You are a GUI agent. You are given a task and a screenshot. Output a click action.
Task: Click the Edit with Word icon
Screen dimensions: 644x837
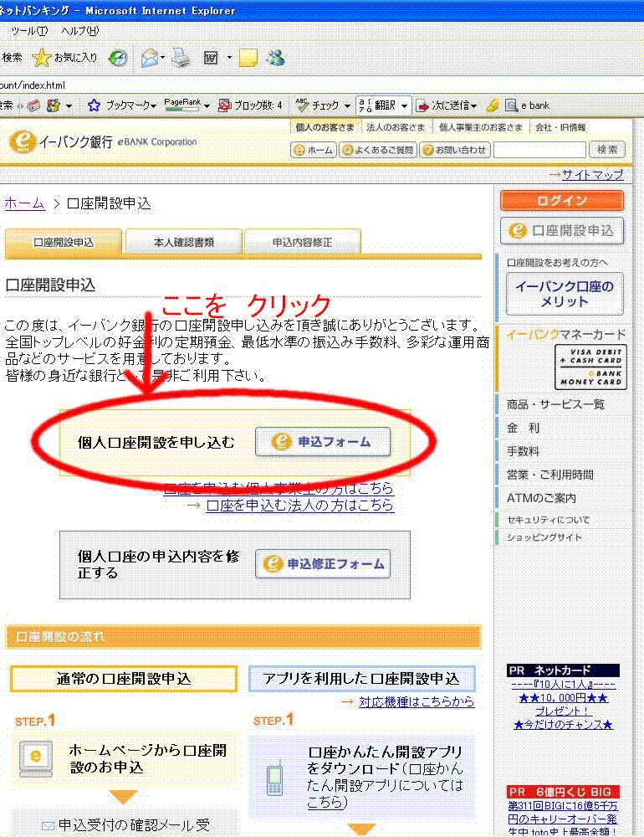(x=212, y=58)
